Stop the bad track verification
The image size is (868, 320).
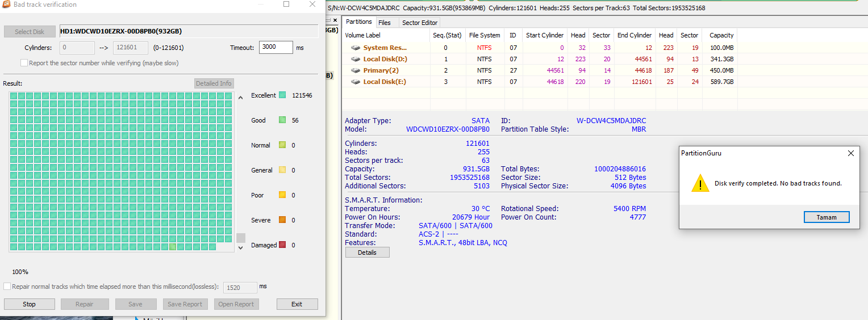click(30, 304)
